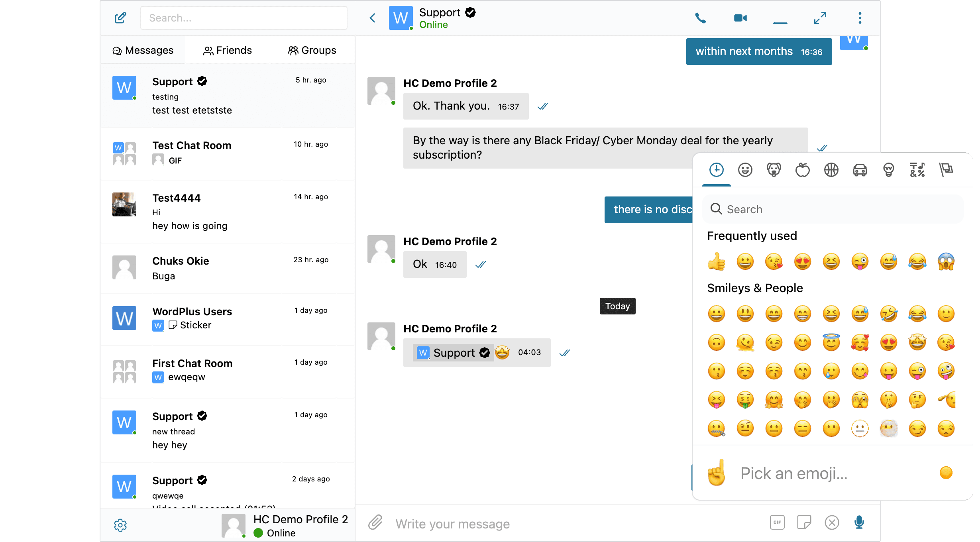Image resolution: width=980 pixels, height=542 pixels.
Task: Open the GIF picker button
Action: pyautogui.click(x=777, y=522)
